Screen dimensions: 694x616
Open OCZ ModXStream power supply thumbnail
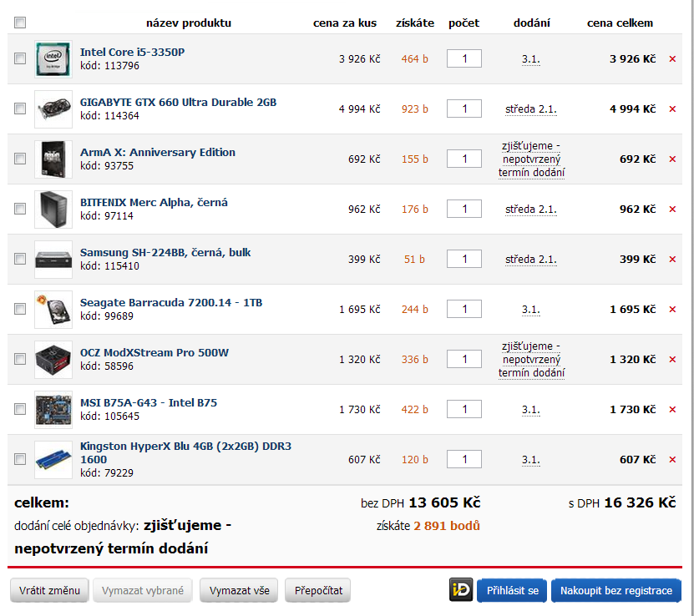(x=53, y=359)
